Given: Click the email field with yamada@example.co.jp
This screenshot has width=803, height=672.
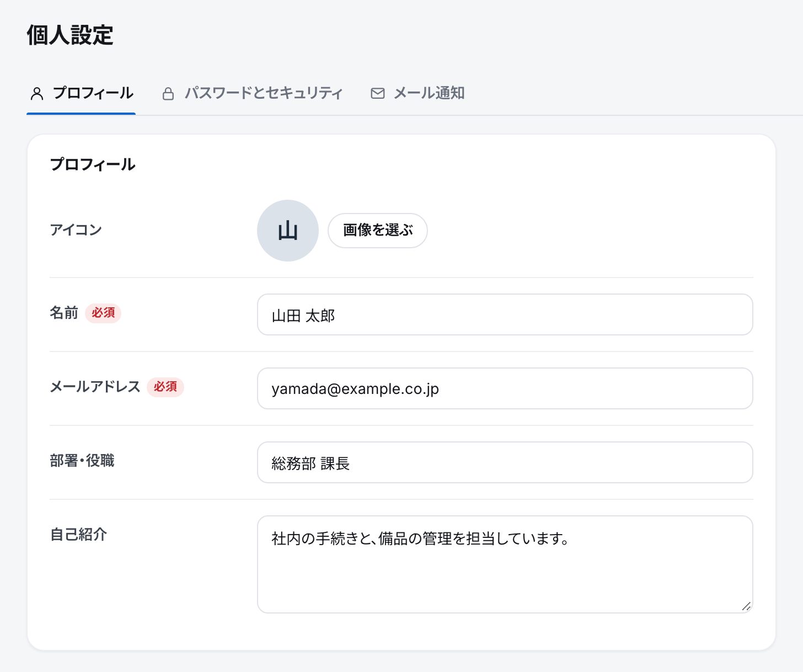Looking at the screenshot, I should pos(505,388).
